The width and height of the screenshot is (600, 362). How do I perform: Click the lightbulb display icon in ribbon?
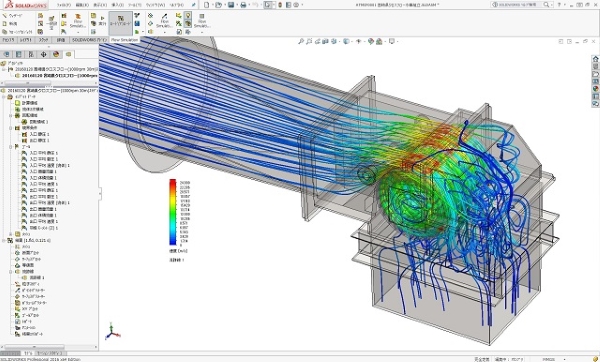coord(188,15)
